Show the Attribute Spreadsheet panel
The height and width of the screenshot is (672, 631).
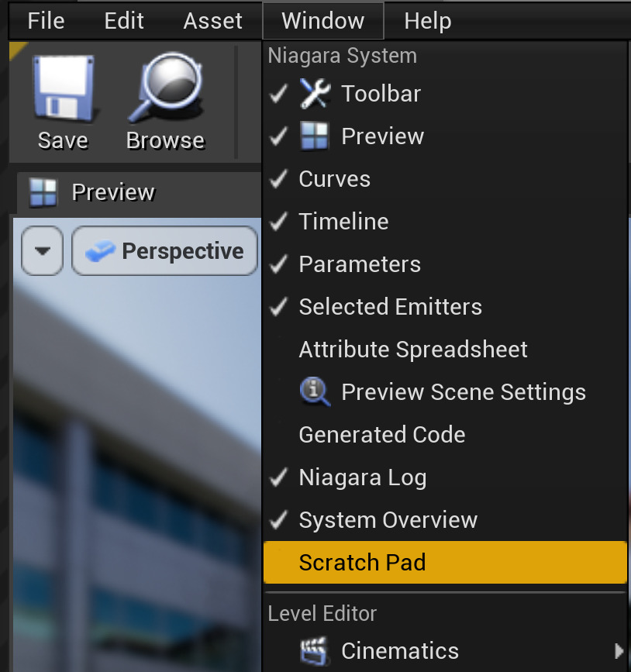tap(412, 350)
